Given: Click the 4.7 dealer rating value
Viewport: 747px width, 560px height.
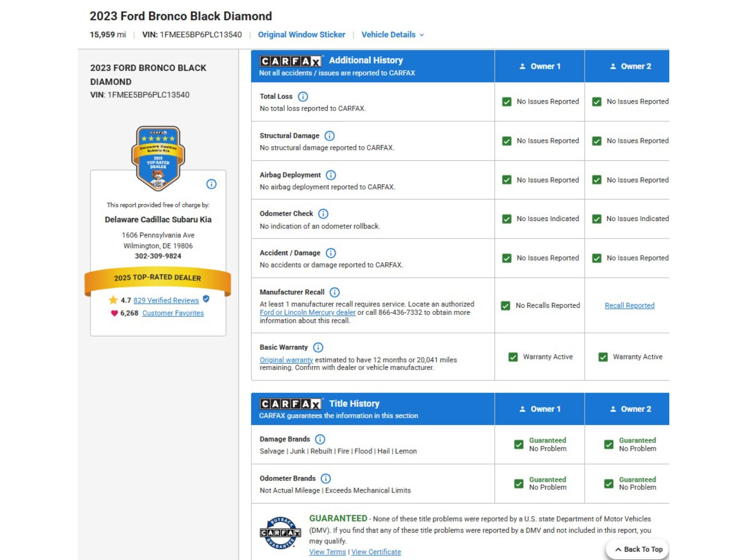Looking at the screenshot, I should [x=126, y=300].
